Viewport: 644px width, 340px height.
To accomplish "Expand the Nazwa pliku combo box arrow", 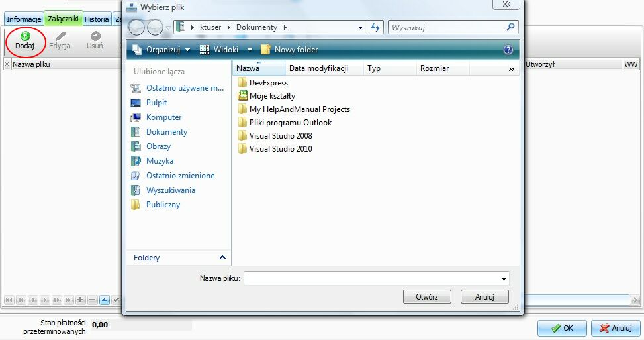I will pos(504,279).
